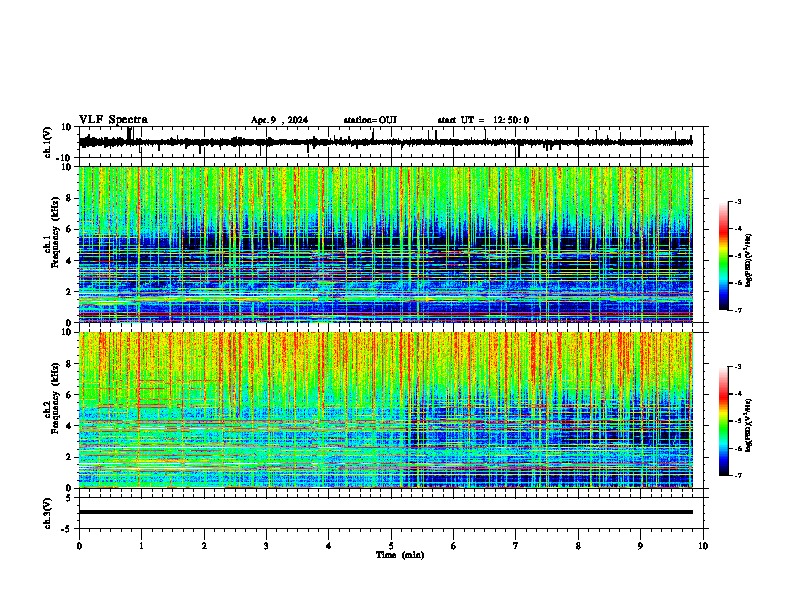Click the ch.2 "Frequency (kHz)" axis label

pos(55,398)
